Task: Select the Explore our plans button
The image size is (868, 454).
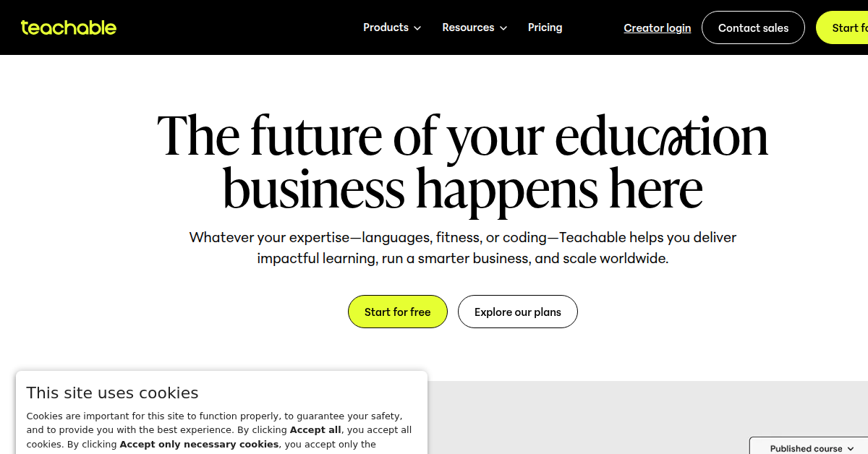Action: (517, 312)
